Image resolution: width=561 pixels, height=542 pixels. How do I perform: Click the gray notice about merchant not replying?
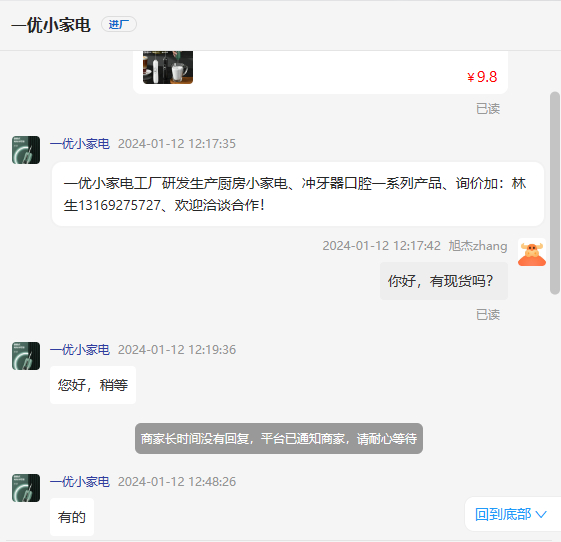[279, 439]
